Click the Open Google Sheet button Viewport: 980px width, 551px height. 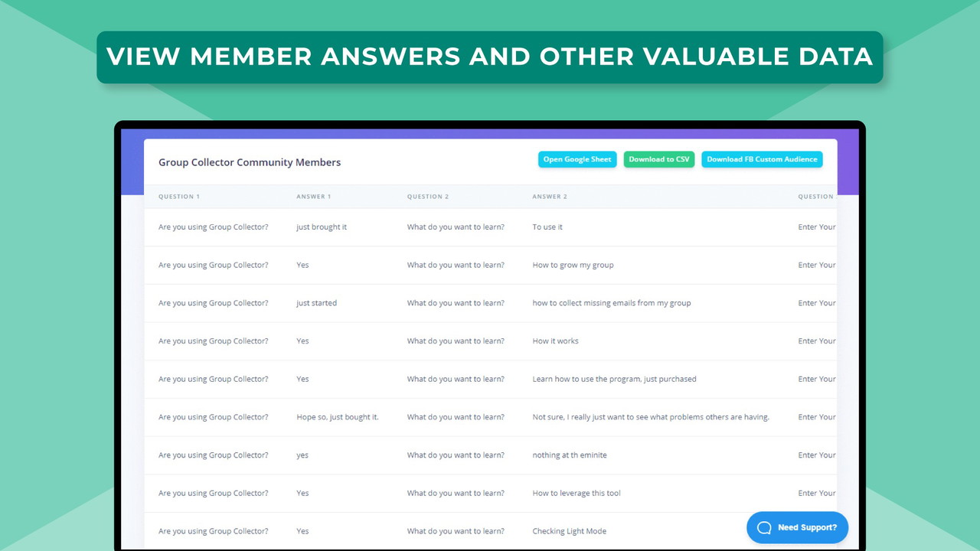pyautogui.click(x=577, y=159)
